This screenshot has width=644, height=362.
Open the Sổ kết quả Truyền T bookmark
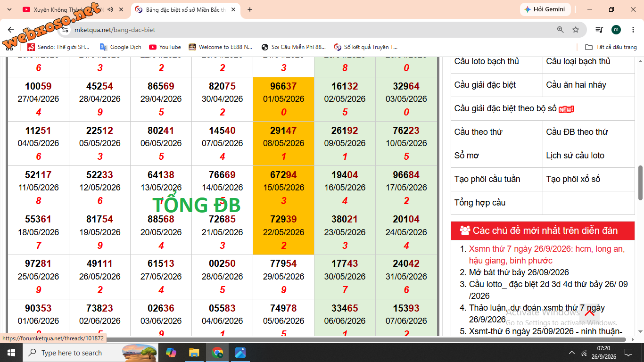366,47
